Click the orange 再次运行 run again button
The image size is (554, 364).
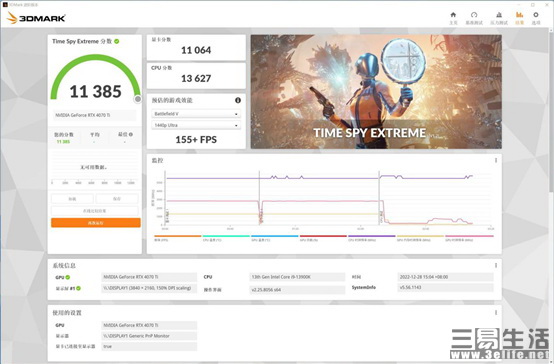click(96, 223)
